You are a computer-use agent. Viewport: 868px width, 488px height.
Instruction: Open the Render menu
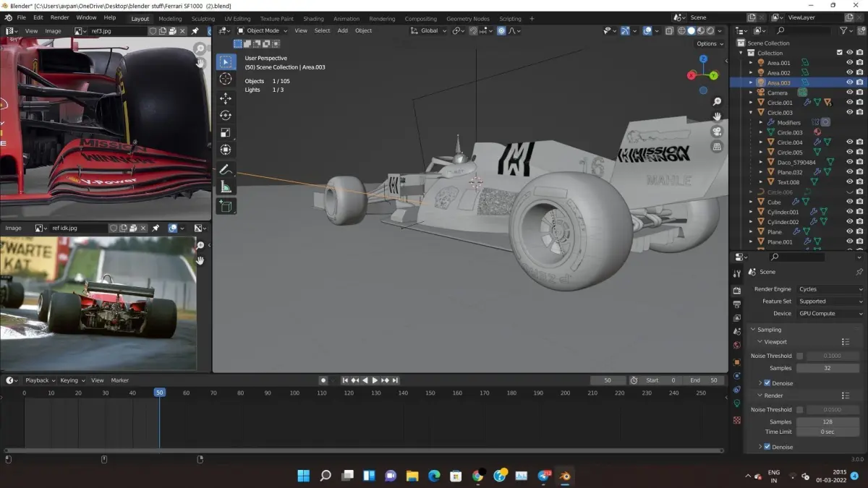point(60,17)
